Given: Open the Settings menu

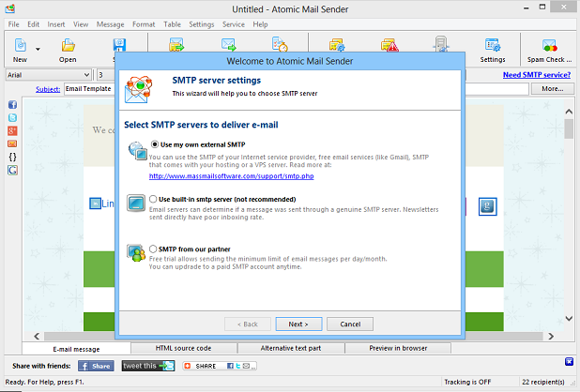Looking at the screenshot, I should (202, 24).
